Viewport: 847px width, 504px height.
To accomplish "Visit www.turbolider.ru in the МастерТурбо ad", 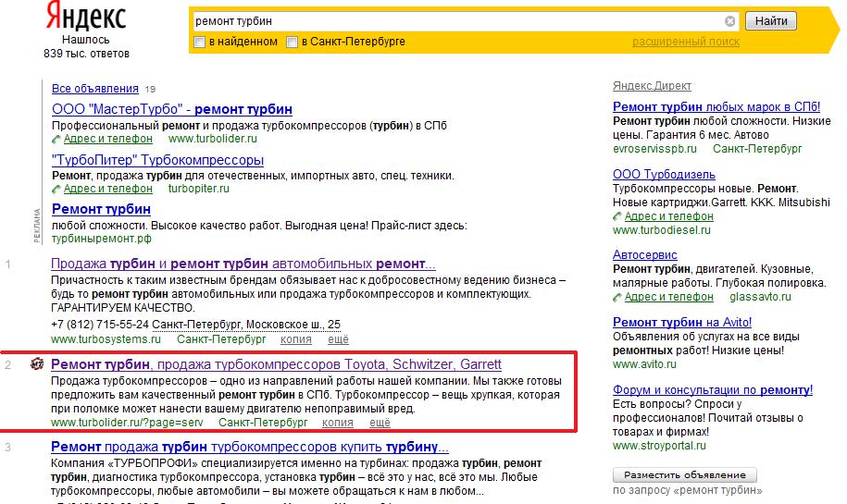I will coord(213,139).
